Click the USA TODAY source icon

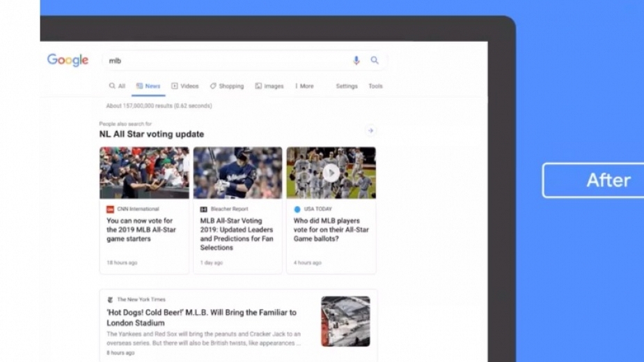pyautogui.click(x=297, y=209)
